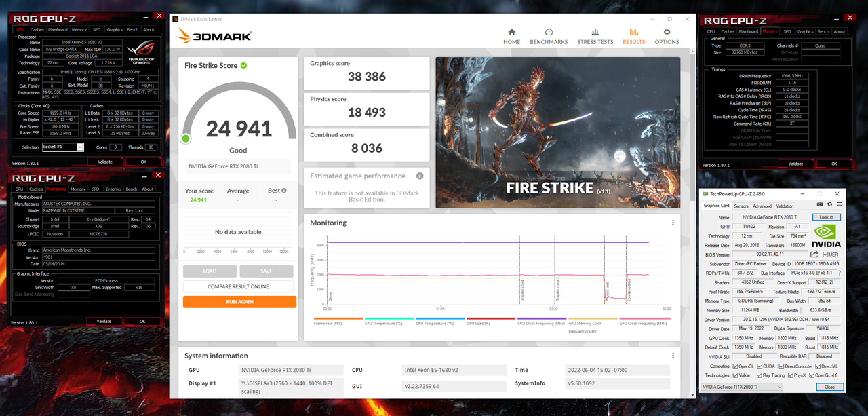Open the GPU selector dropdown in GPU-Z
868x416 pixels.
742,387
